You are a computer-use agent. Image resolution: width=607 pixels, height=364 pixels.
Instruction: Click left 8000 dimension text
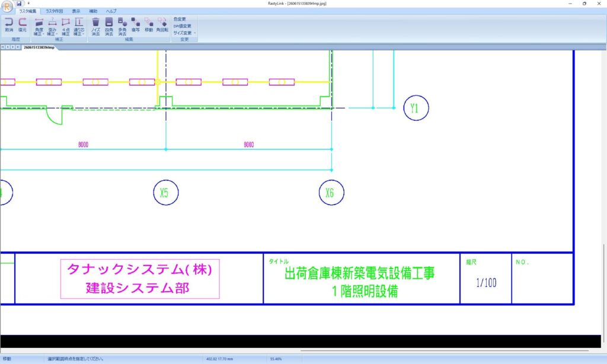(83, 145)
